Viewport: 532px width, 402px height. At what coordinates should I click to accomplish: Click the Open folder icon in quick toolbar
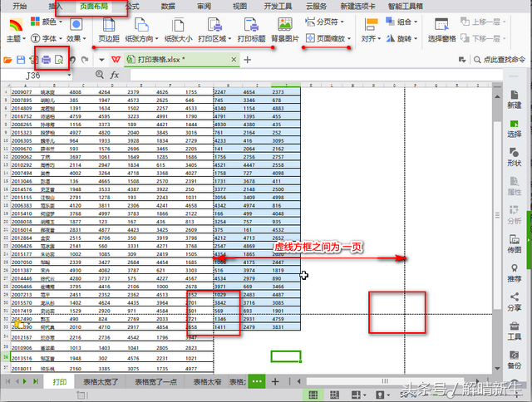tap(7, 60)
